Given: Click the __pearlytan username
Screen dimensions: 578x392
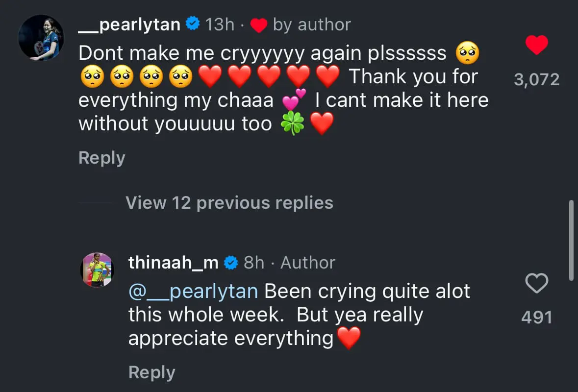Looking at the screenshot, I should click(x=129, y=24).
